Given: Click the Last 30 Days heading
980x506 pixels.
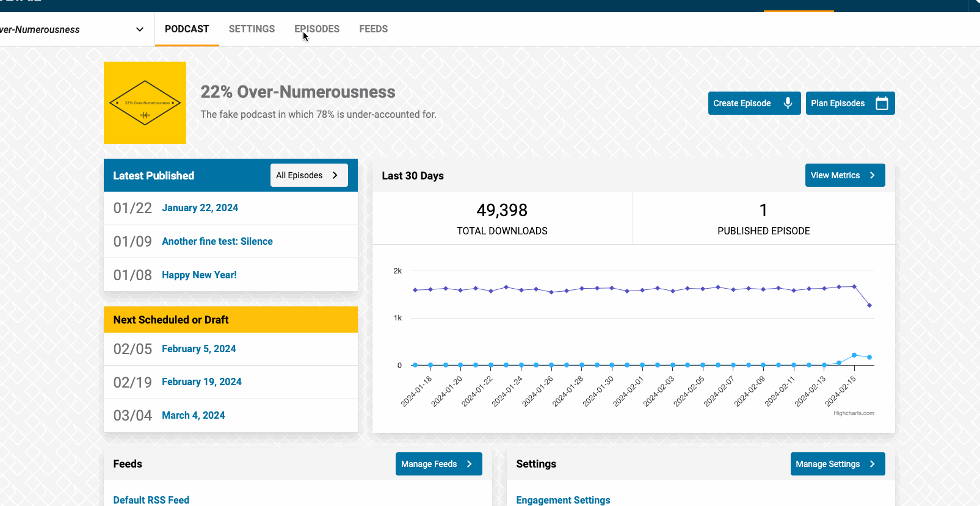Looking at the screenshot, I should (413, 176).
